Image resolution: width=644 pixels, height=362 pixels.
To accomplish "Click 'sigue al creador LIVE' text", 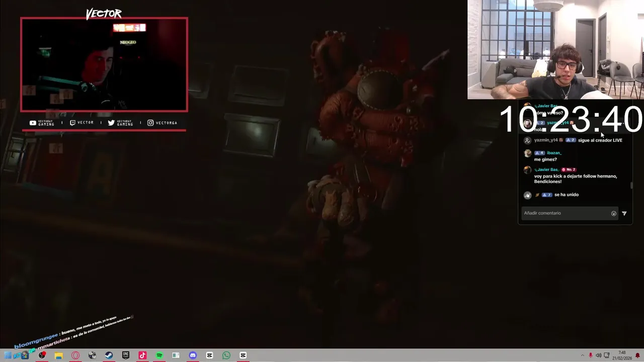I will click(x=600, y=140).
